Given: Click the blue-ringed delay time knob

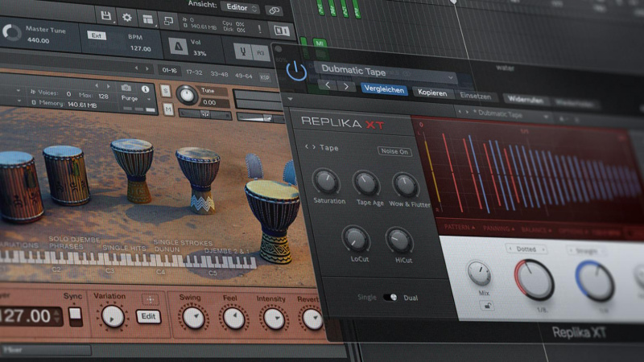Looking at the screenshot, I should pyautogui.click(x=595, y=281).
